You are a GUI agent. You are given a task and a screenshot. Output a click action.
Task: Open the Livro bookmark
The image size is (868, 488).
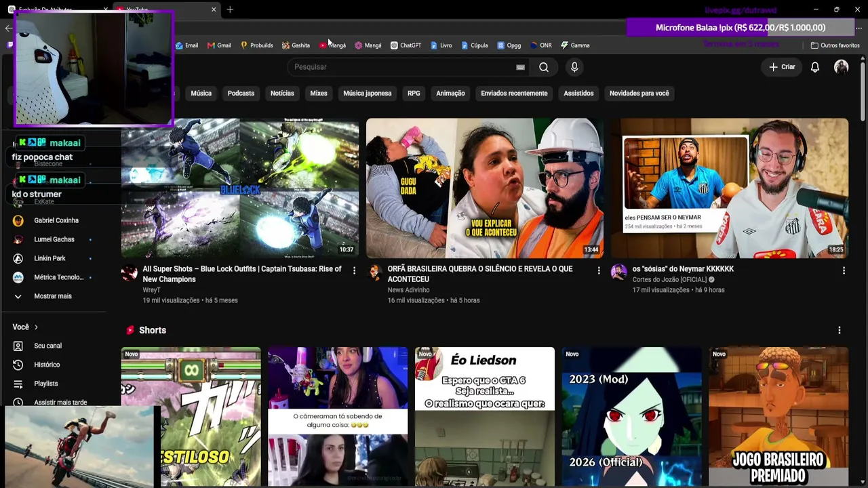click(x=441, y=45)
